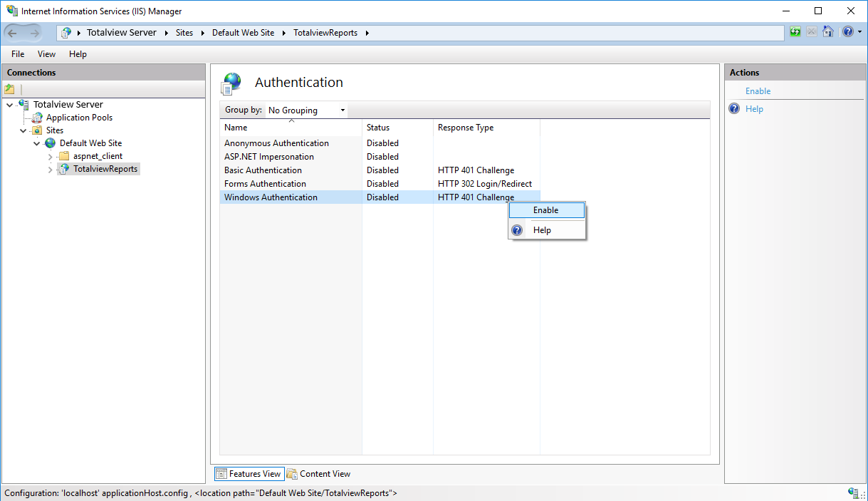Open the breadcrumb arrow after TotalviewReports
The width and height of the screenshot is (868, 501).
(367, 33)
